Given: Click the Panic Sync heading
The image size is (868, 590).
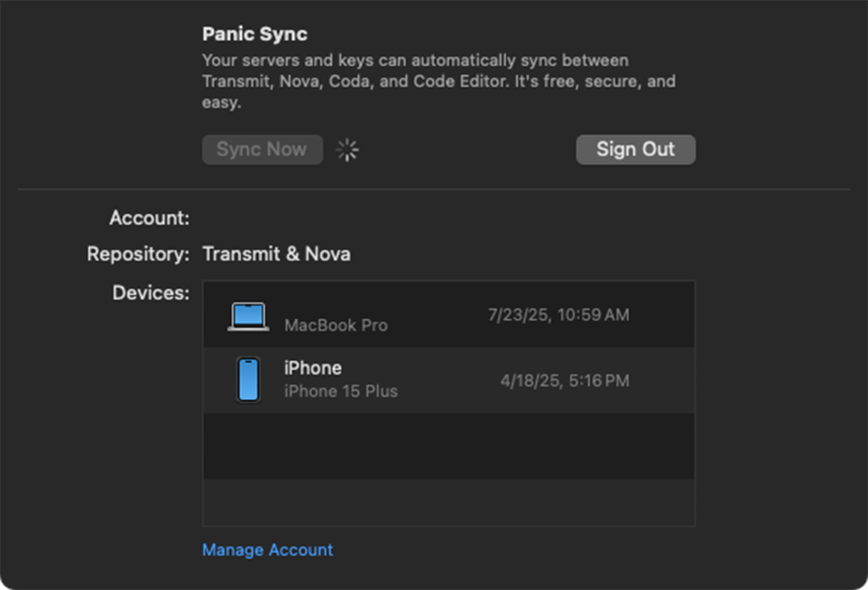Looking at the screenshot, I should pyautogui.click(x=254, y=34).
